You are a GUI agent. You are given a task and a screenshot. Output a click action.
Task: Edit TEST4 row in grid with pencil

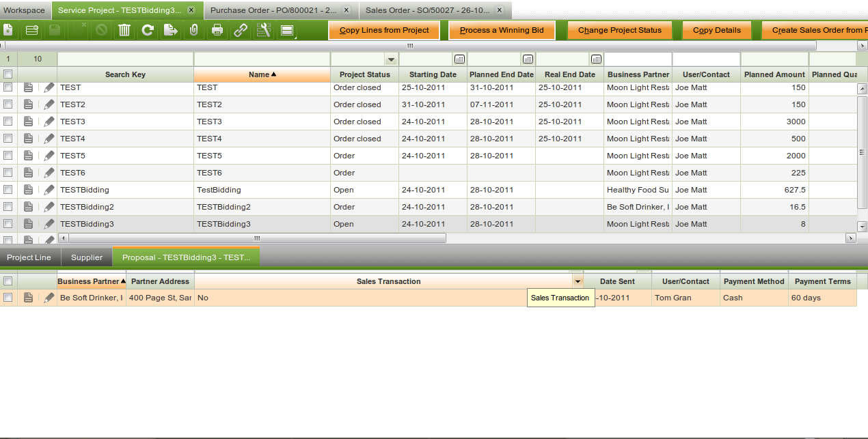pos(49,139)
